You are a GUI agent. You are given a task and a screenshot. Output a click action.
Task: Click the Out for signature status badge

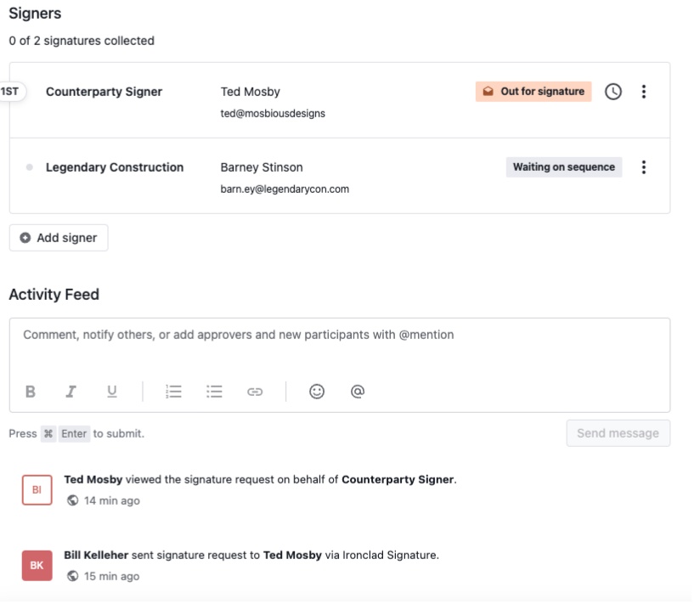[x=533, y=92]
